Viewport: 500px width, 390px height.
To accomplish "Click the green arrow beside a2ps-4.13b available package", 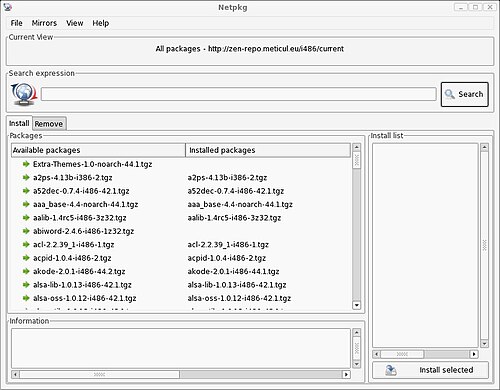I will pos(26,177).
